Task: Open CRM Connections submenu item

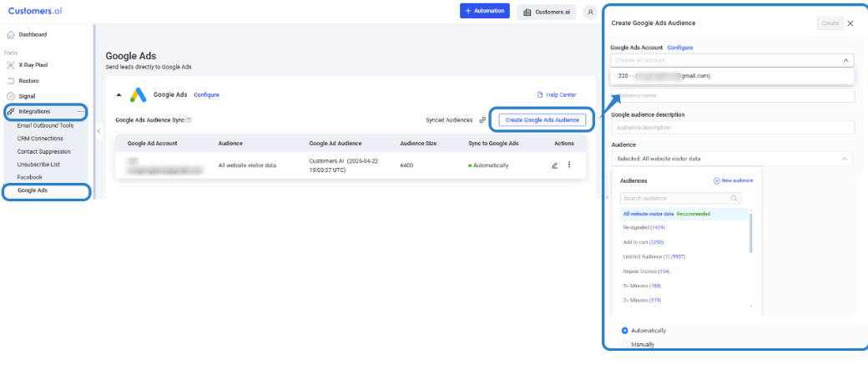Action: [40, 139]
